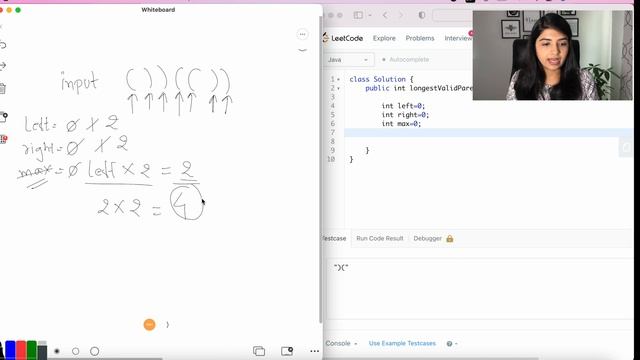
Task: Click the redo arrow in Whiteboard sidebar
Action: point(2,65)
